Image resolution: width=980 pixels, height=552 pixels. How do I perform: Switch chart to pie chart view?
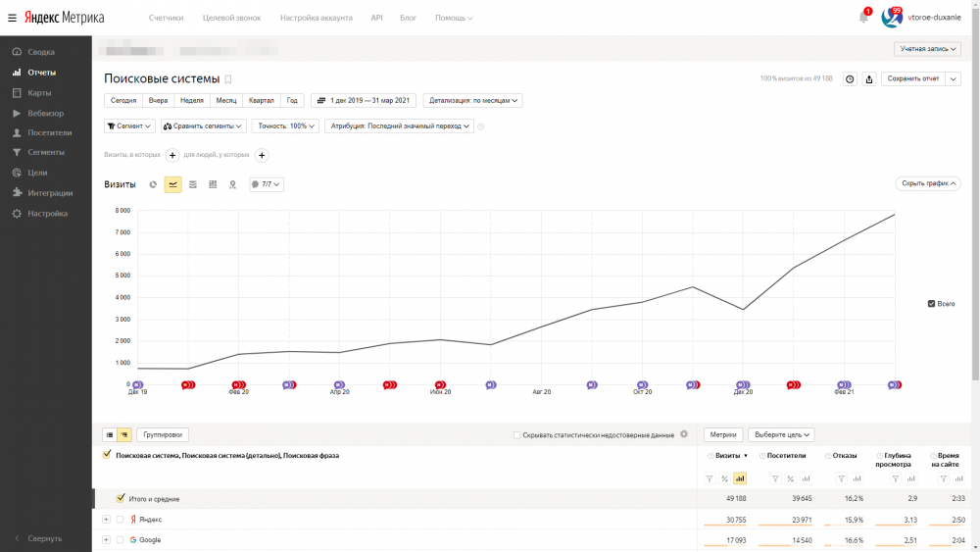[x=153, y=184]
